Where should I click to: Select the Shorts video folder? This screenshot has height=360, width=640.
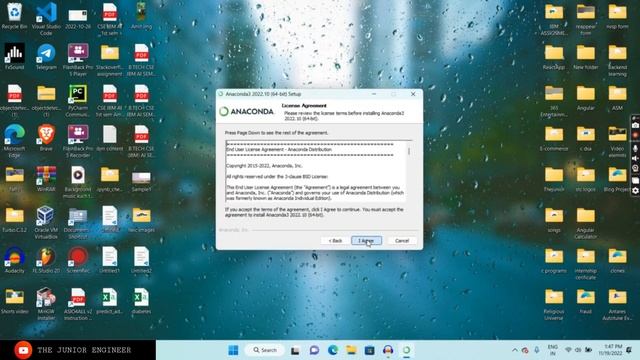[14, 301]
